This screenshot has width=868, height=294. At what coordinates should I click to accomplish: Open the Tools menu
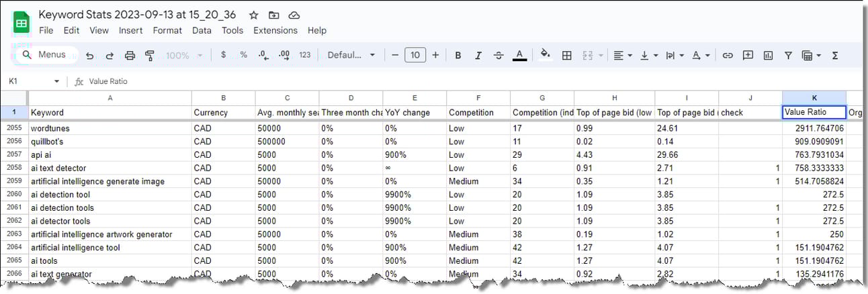tap(232, 30)
